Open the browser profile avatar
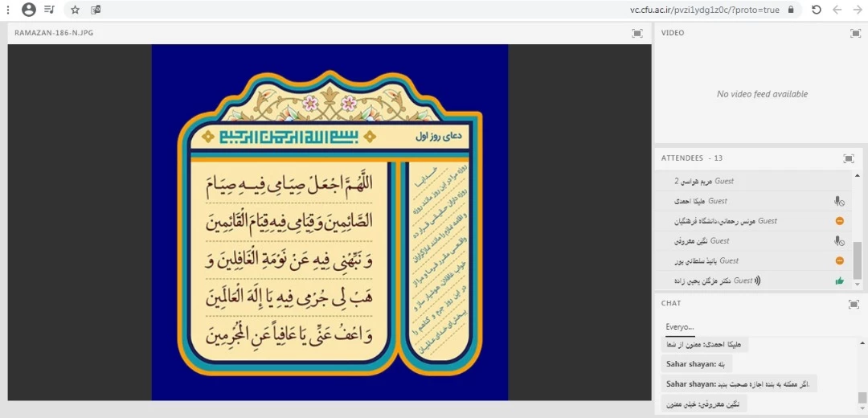The image size is (868, 418). pyautogui.click(x=29, y=10)
